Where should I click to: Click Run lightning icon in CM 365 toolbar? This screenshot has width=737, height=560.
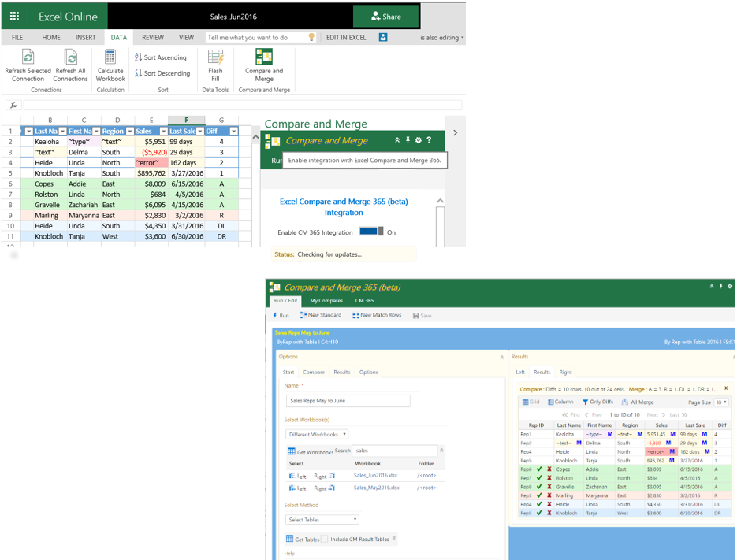point(275,315)
